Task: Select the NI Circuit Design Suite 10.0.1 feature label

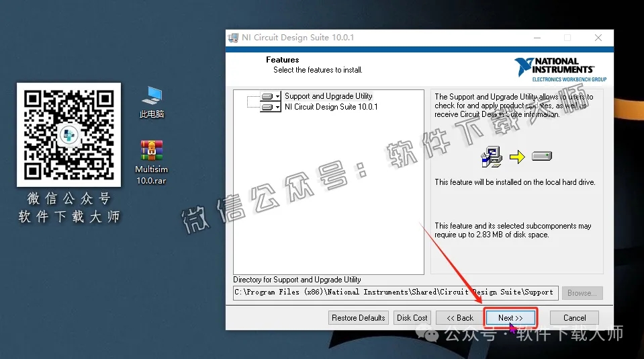Action: point(331,107)
